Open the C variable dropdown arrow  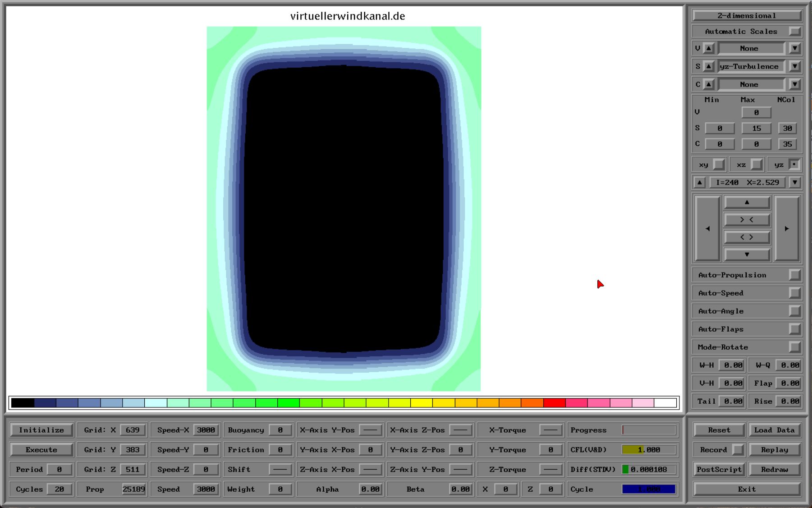point(794,84)
